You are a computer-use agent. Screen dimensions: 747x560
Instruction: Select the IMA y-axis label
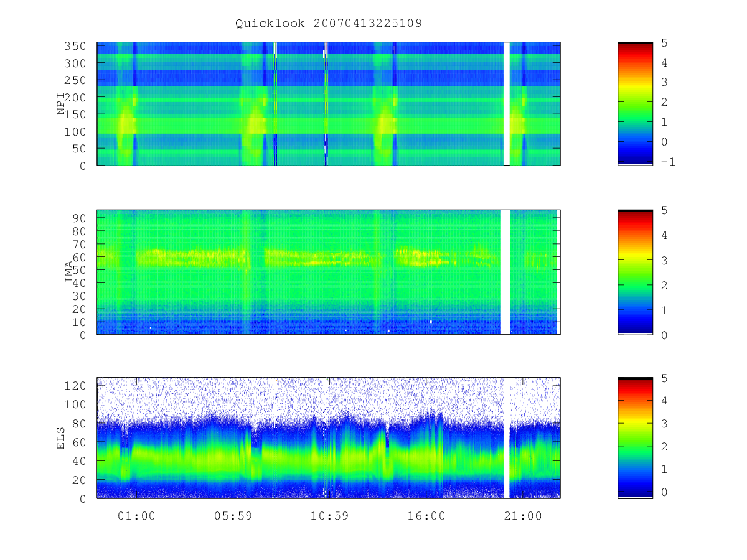pos(68,273)
